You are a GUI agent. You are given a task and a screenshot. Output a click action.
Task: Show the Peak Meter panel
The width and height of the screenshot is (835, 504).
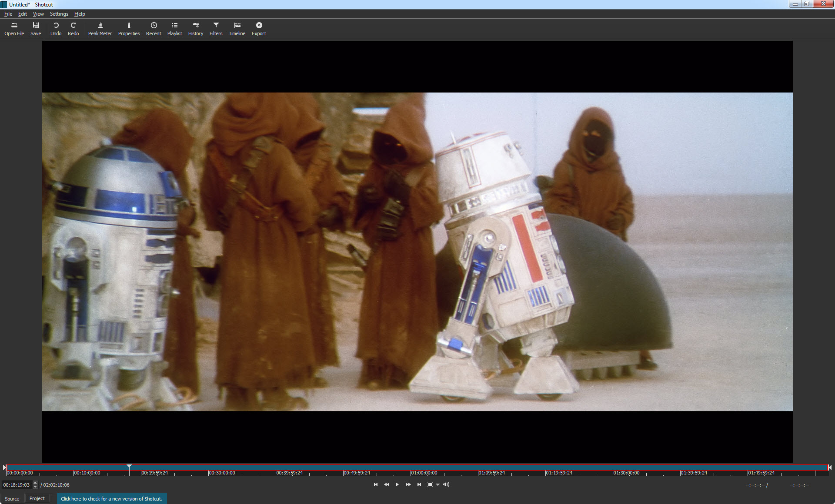coord(100,29)
